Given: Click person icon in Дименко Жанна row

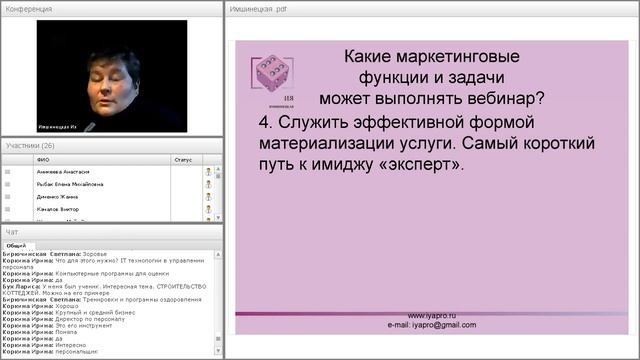Looking at the screenshot, I should (209, 197).
